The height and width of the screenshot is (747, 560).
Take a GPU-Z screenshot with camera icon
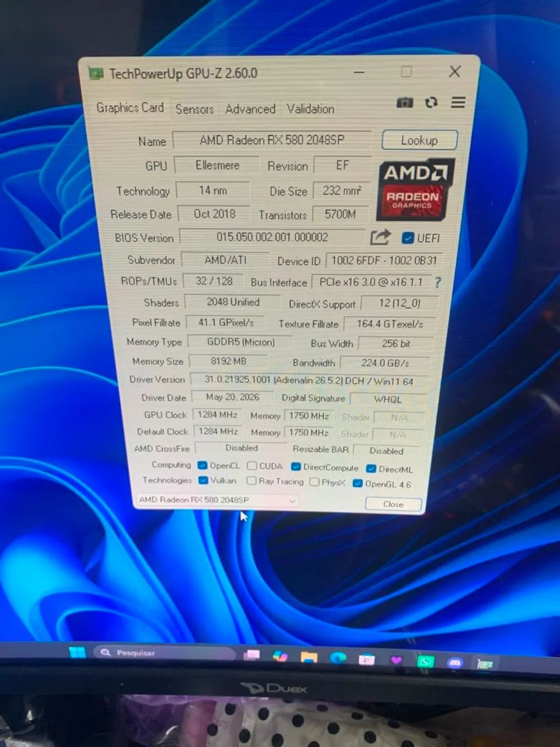(x=404, y=103)
